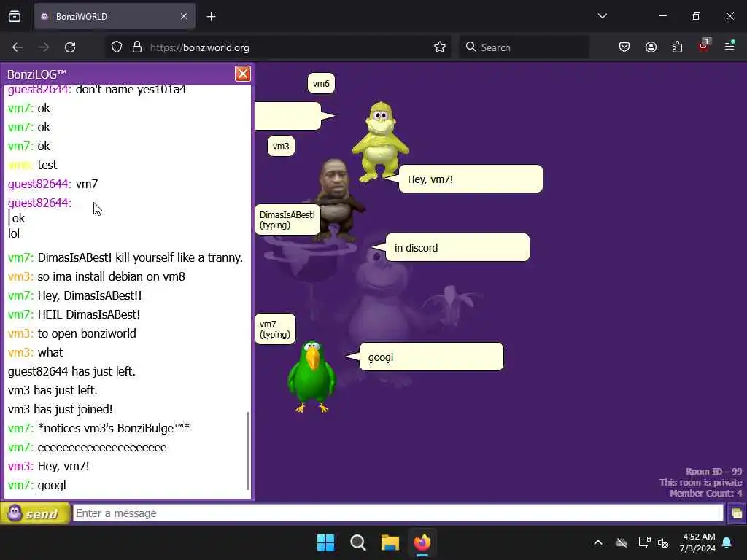Click the "Room ID - 99" text
This screenshot has height=560, width=747.
click(x=713, y=472)
